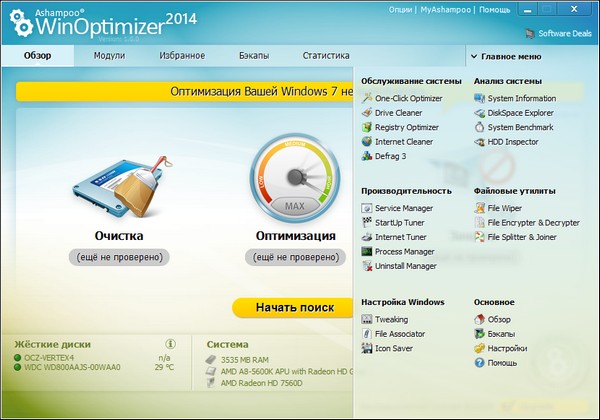Open Registry Optimizer tool

pos(406,128)
